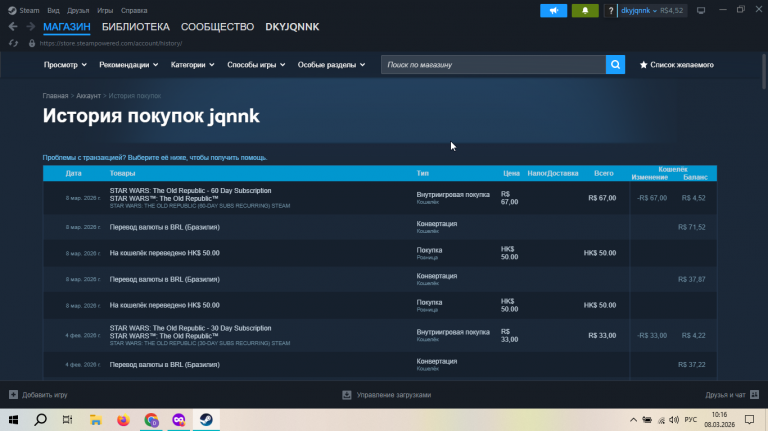
Task: Open the dkyjqnnk account dropdown
Action: (x=639, y=10)
